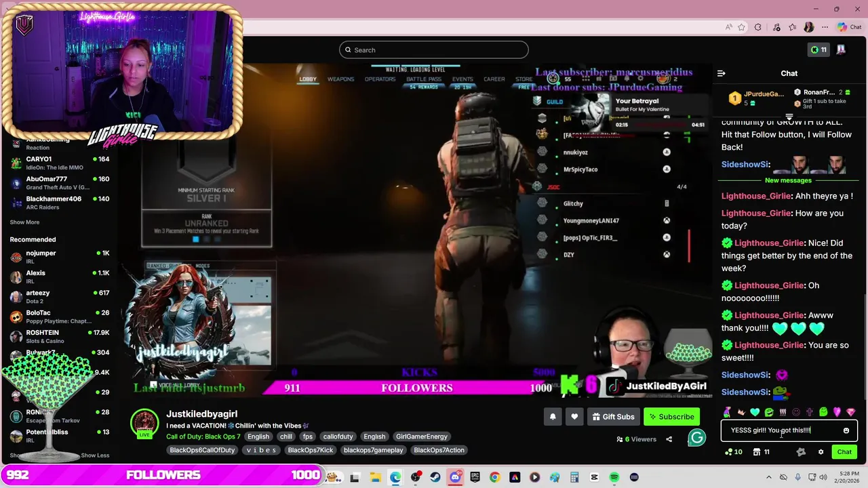
Task: Enable stream notifications bell
Action: [x=553, y=417]
